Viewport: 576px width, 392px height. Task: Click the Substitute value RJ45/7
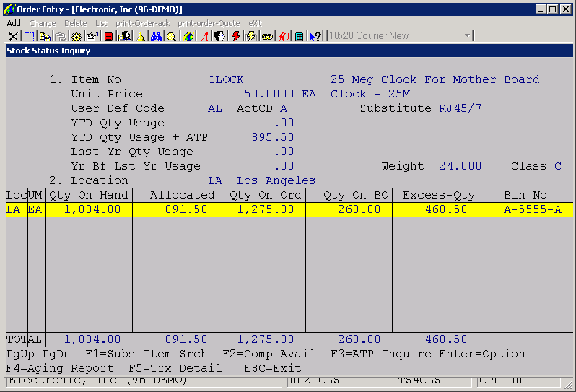tap(461, 108)
